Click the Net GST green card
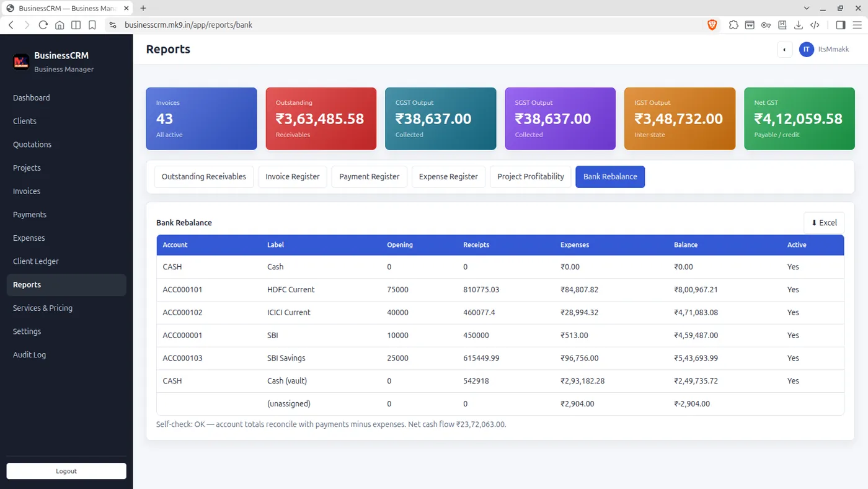 point(799,119)
